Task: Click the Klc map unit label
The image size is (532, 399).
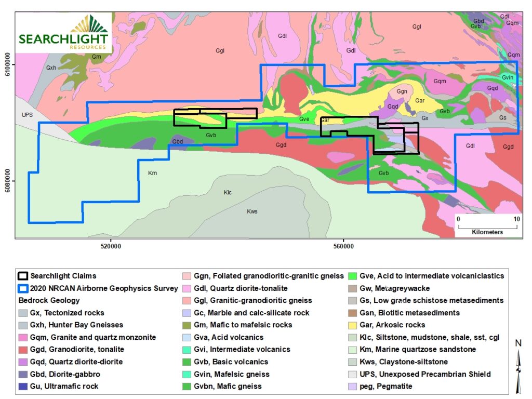Action: tap(228, 193)
